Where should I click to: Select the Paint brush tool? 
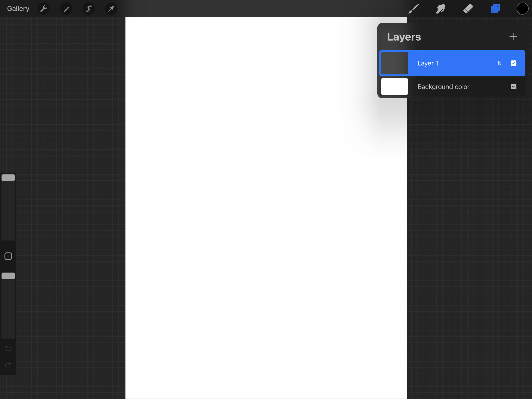tap(413, 9)
